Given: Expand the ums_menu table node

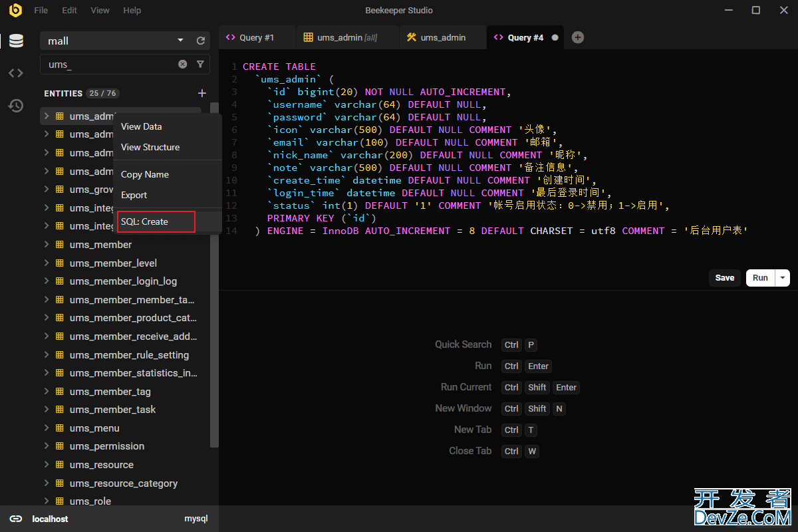Looking at the screenshot, I should [47, 428].
